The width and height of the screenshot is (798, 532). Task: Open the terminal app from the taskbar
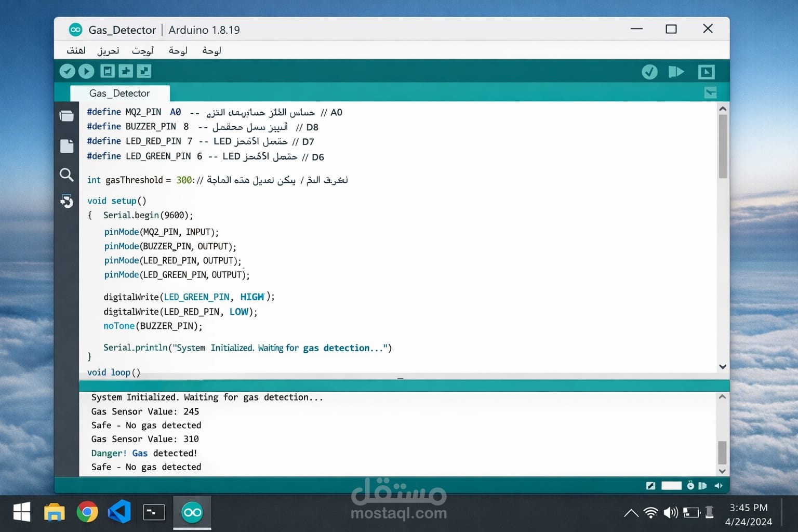154,512
